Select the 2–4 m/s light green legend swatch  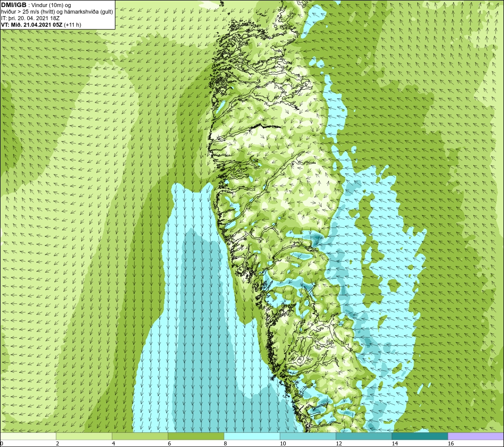84,436
